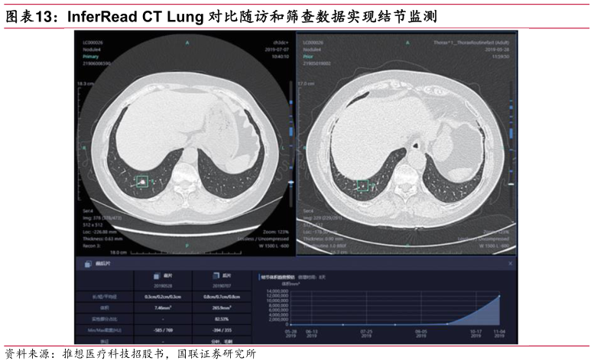This screenshot has height=364, width=594.
Task: Click the 0.3cm/0.2cm/0.3cm diameter cell
Action: pos(163,297)
